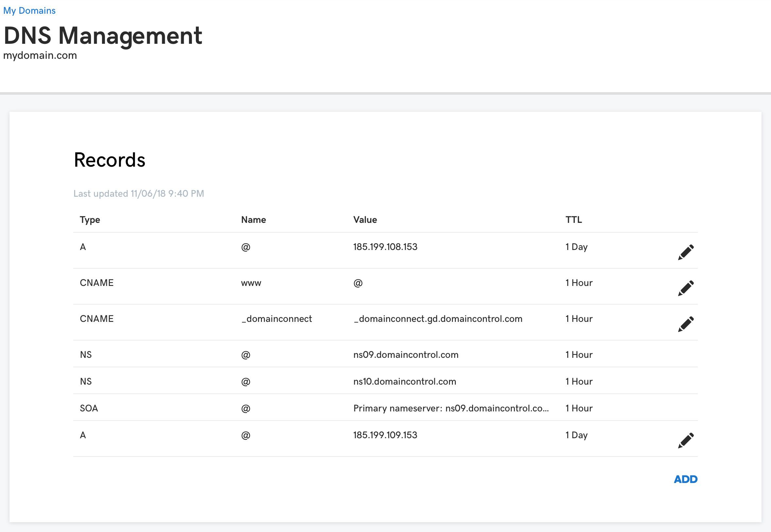Image resolution: width=771 pixels, height=532 pixels.
Task: Click the Records heading
Action: point(110,160)
